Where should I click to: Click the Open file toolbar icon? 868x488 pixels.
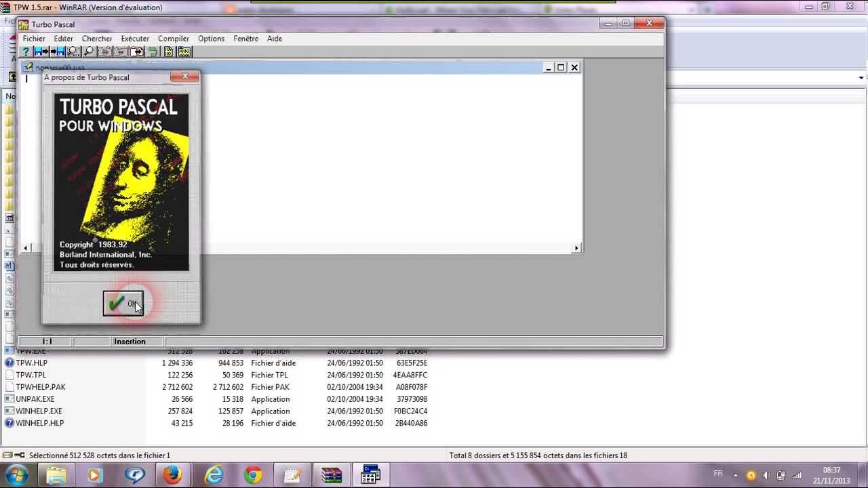42,52
